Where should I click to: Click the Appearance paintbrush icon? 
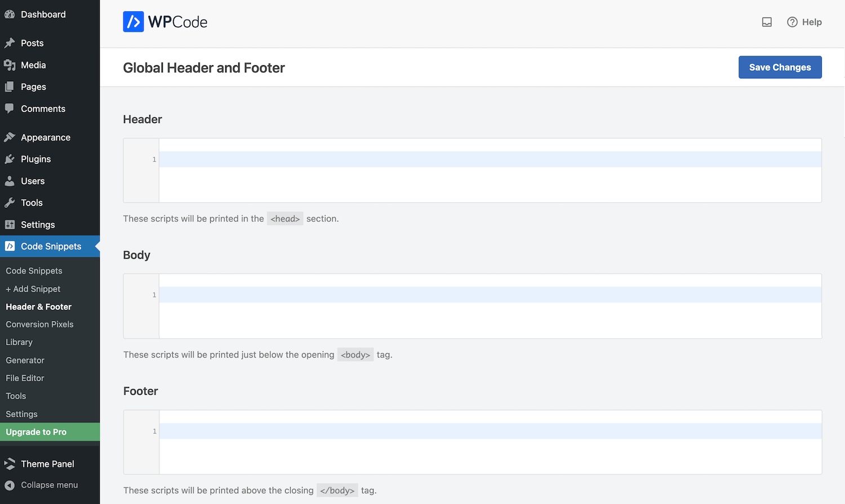[x=10, y=137]
